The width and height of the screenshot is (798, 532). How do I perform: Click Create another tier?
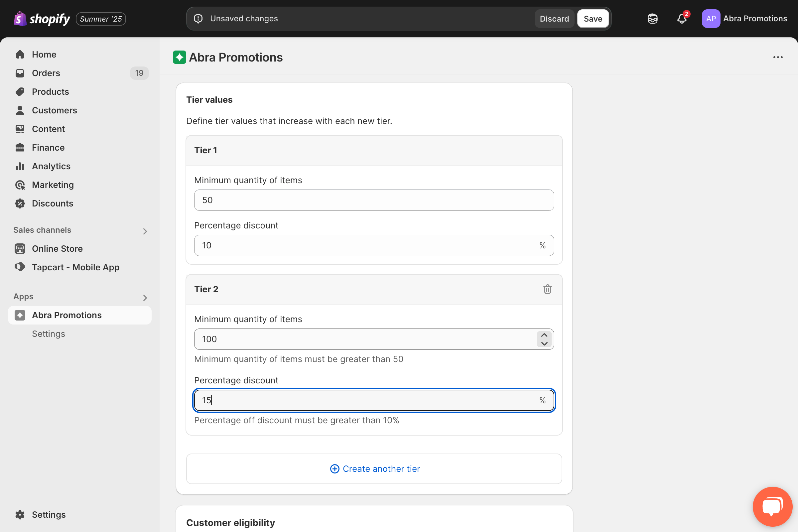click(374, 469)
